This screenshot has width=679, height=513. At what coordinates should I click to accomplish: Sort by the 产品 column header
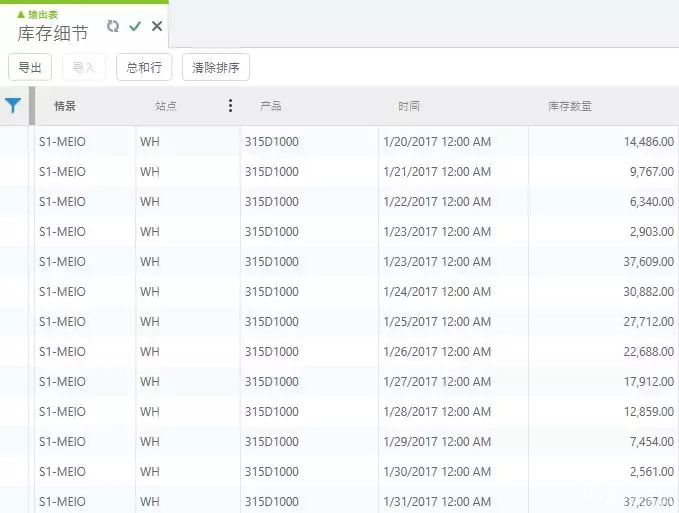click(x=270, y=106)
